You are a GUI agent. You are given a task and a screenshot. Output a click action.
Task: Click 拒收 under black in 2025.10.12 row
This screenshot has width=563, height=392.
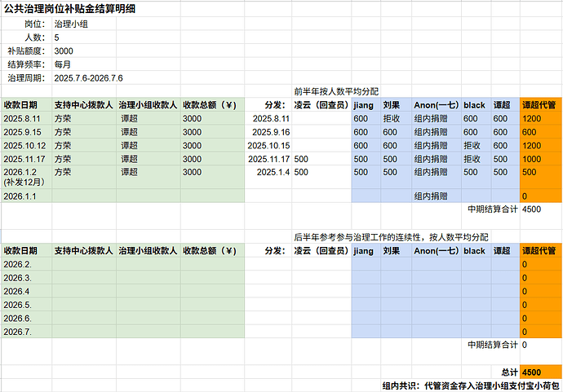(472, 146)
